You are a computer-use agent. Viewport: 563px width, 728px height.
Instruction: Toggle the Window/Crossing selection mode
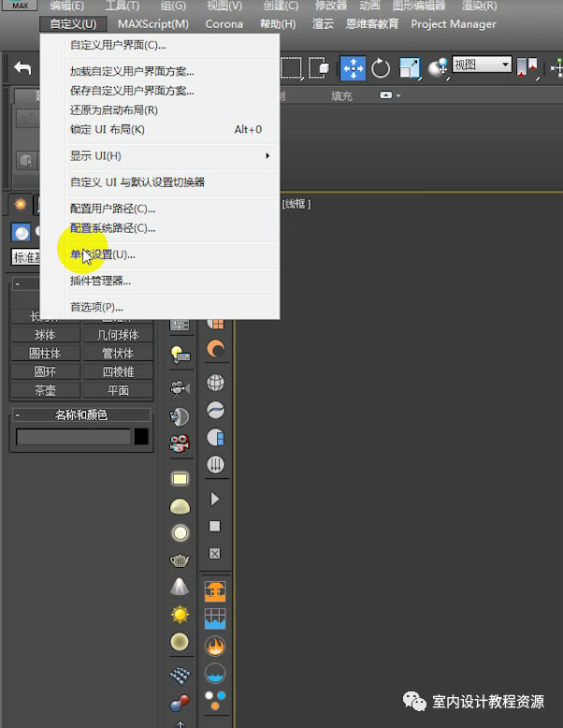coord(319,68)
